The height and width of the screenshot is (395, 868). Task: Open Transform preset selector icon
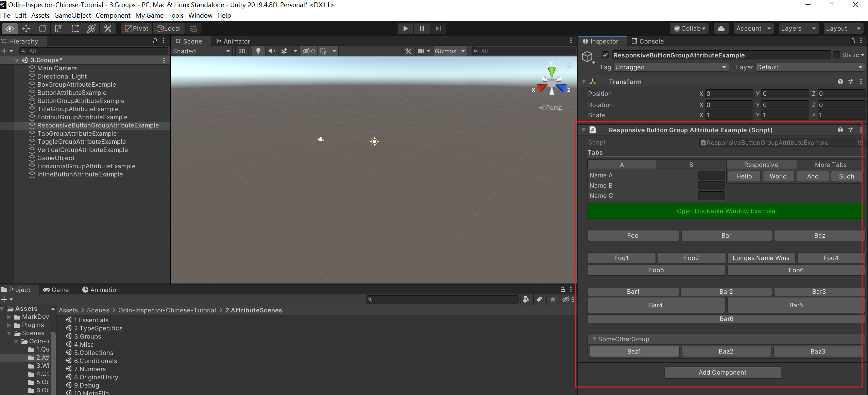851,82
